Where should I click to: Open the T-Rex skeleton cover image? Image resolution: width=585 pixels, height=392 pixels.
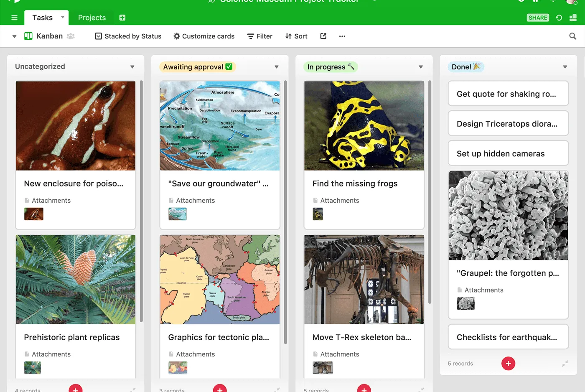point(364,280)
